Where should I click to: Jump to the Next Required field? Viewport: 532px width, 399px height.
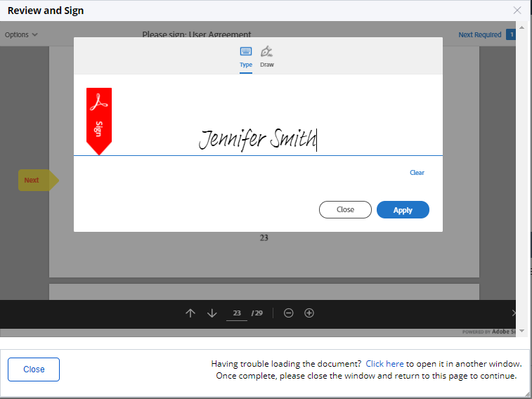pos(480,34)
